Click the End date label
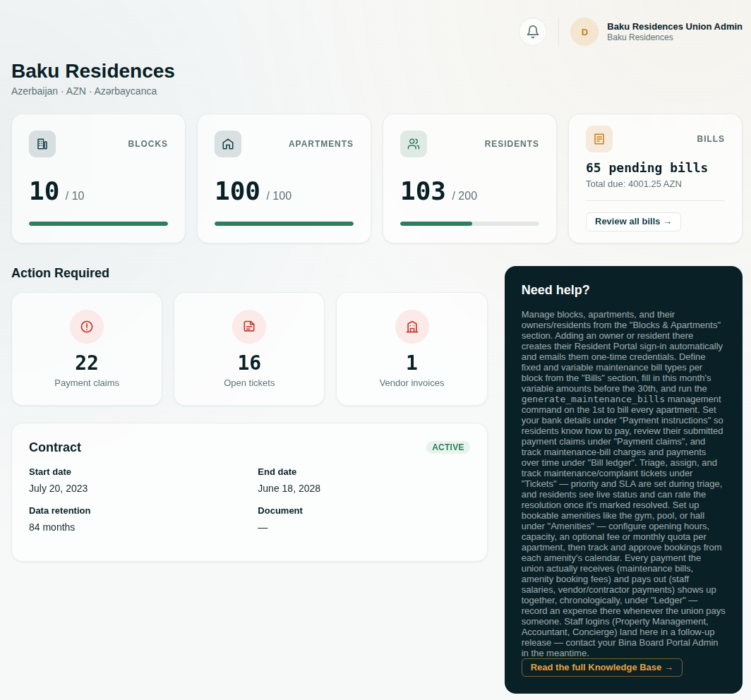 pos(277,471)
